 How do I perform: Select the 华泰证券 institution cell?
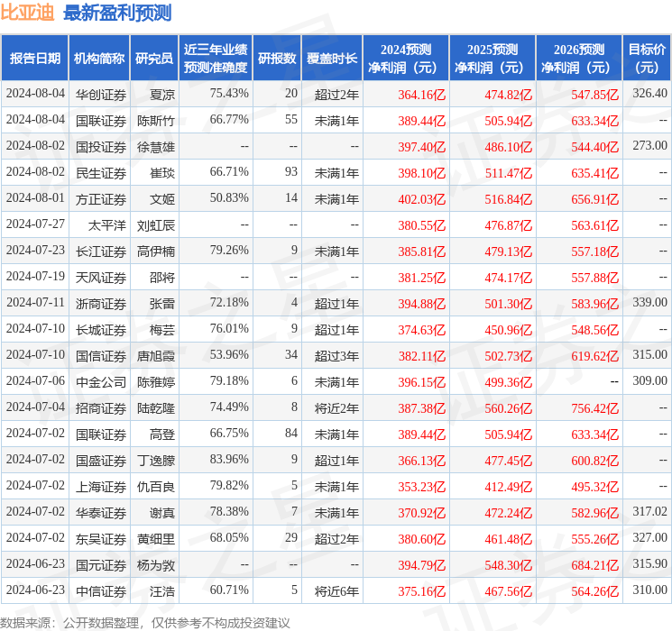[101, 512]
